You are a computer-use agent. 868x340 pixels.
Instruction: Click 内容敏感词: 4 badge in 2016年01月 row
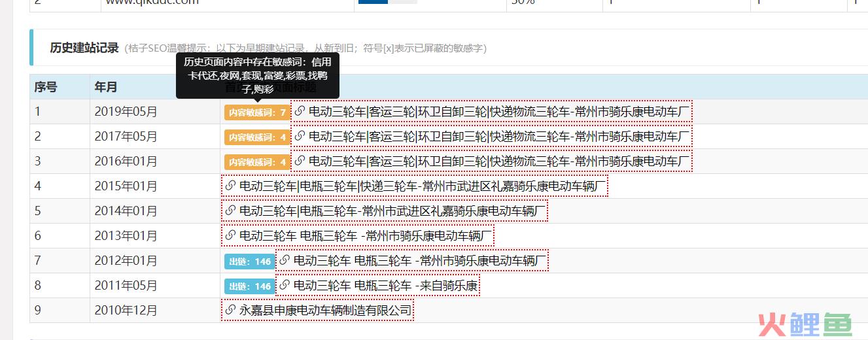257,161
